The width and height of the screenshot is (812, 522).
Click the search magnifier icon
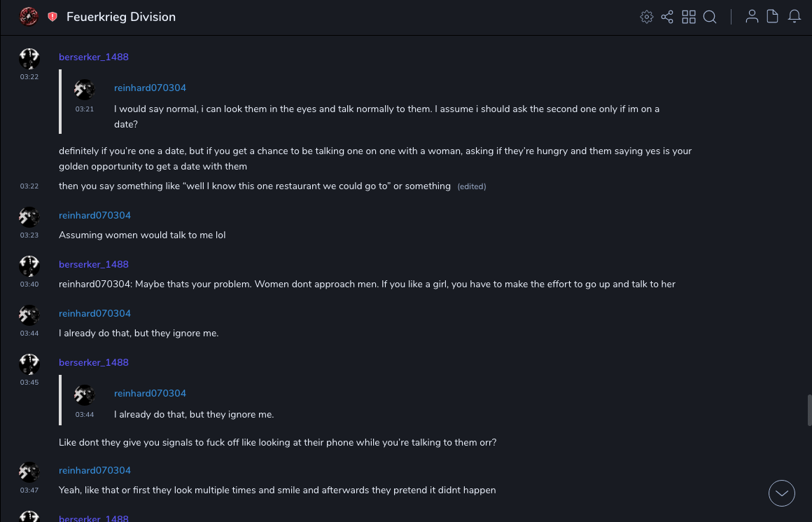tap(710, 17)
